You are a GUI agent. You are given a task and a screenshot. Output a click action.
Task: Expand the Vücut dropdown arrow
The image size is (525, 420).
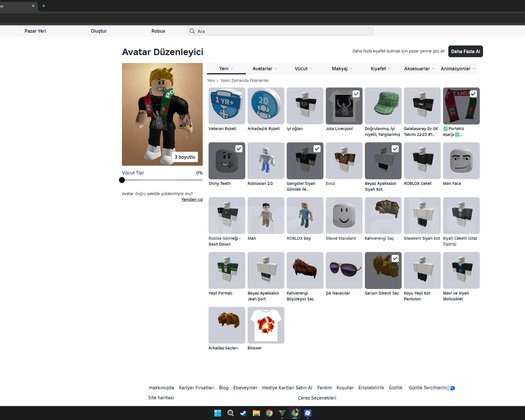coord(311,69)
